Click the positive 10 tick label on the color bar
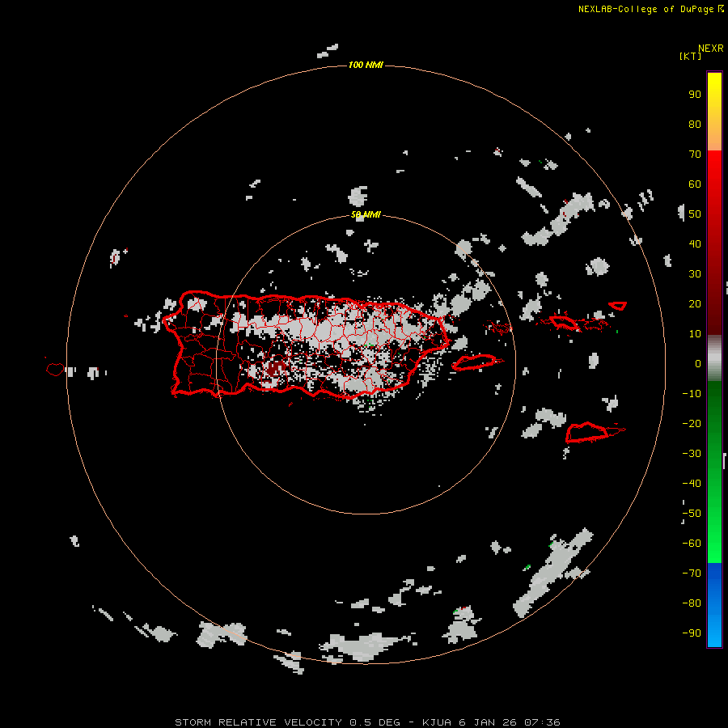Image resolution: width=728 pixels, height=728 pixels. pos(695,334)
